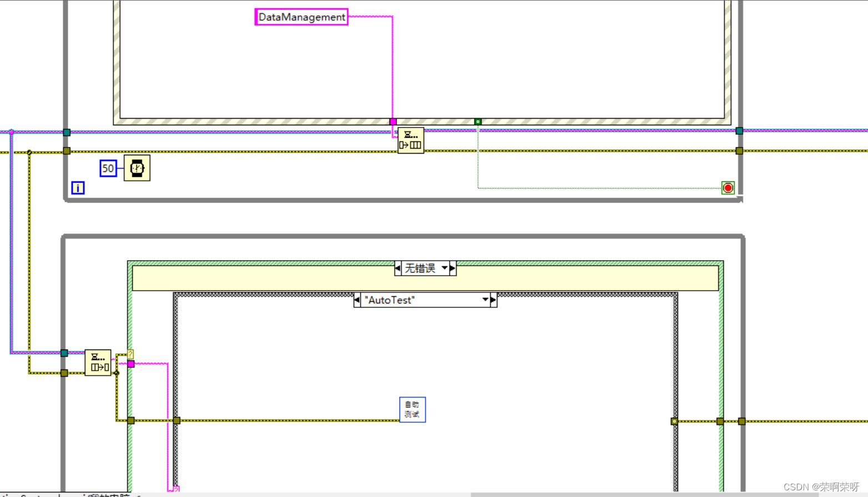Image resolution: width=868 pixels, height=497 pixels.
Task: Open the "AutoTest" case selector dropdown arrow
Action: pyautogui.click(x=486, y=300)
